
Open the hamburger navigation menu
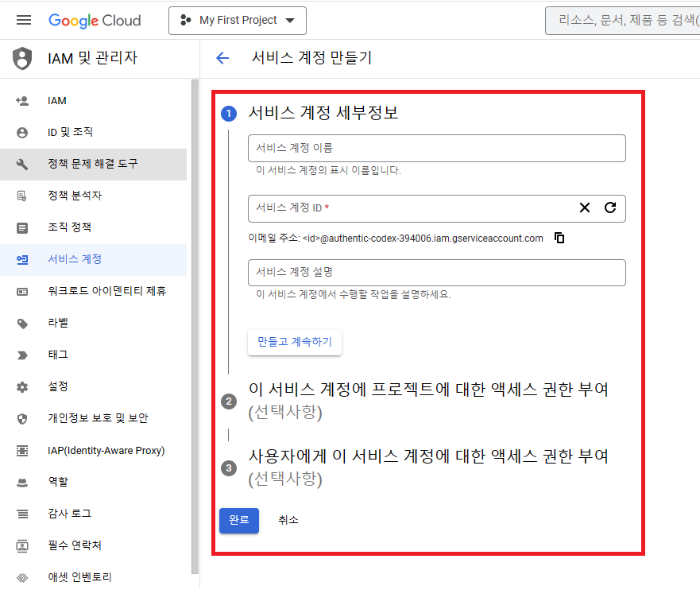(24, 20)
